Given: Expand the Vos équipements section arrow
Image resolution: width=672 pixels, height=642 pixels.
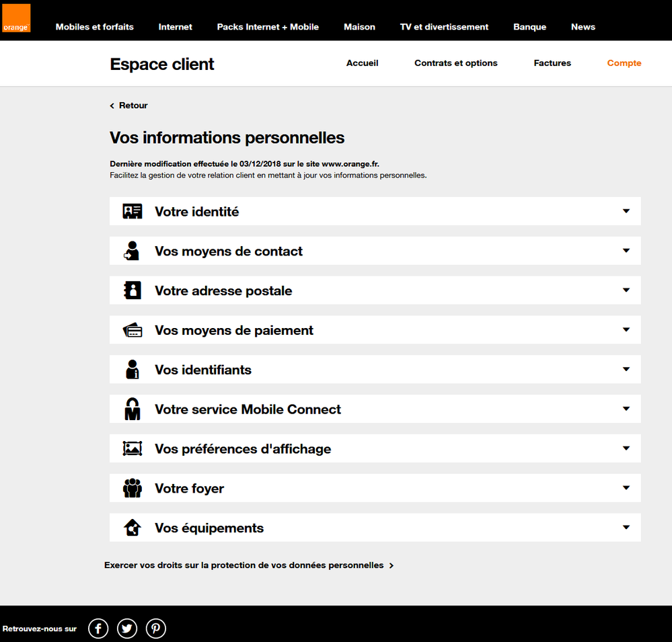Looking at the screenshot, I should (x=626, y=527).
